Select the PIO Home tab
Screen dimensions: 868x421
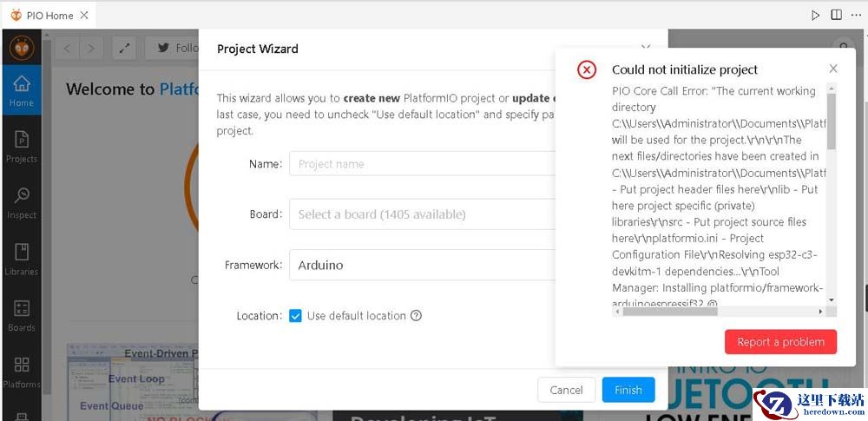[x=49, y=16]
